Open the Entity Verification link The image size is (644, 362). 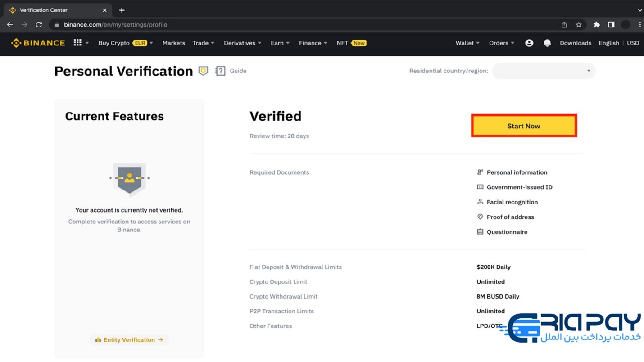(129, 339)
